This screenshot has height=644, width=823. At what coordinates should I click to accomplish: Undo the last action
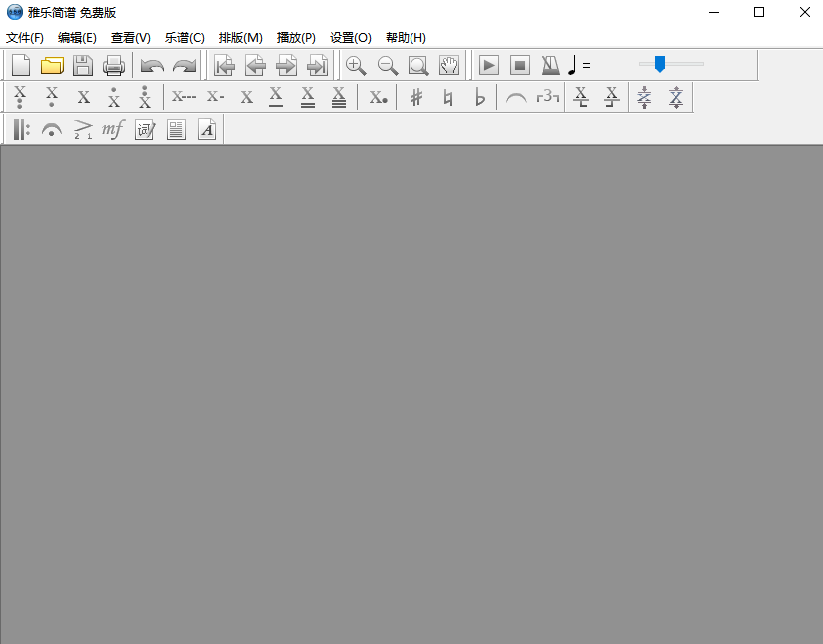point(152,66)
